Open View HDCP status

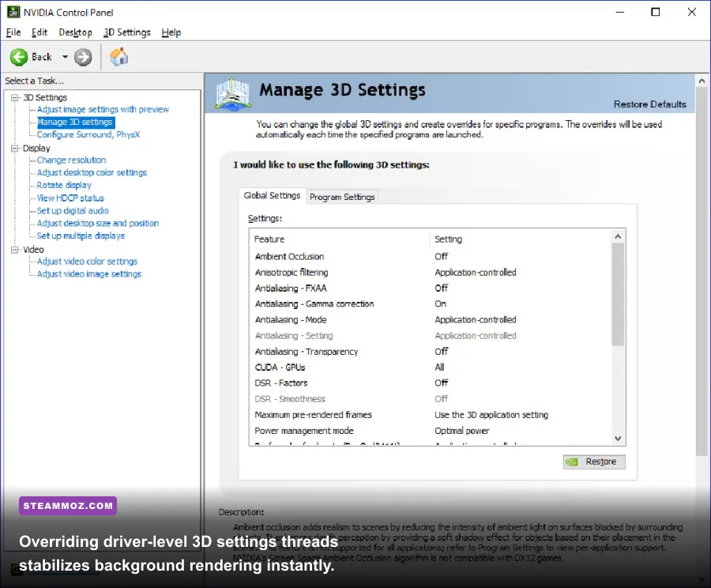70,198
